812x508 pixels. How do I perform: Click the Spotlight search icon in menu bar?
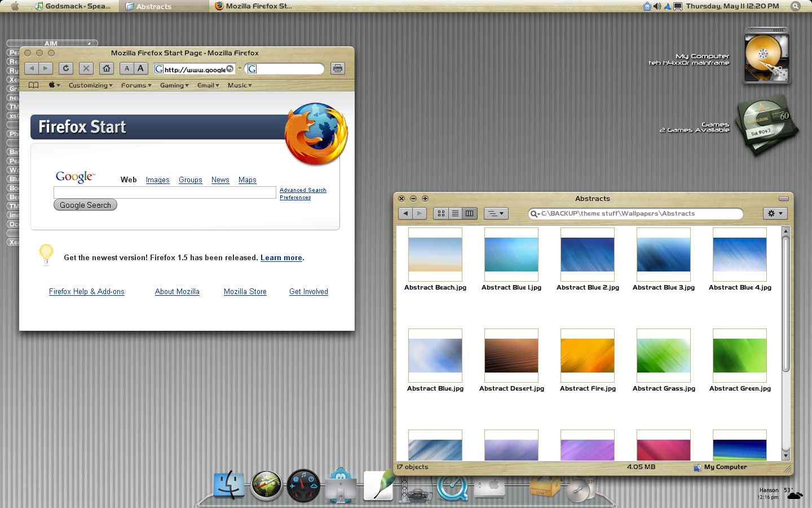click(795, 6)
